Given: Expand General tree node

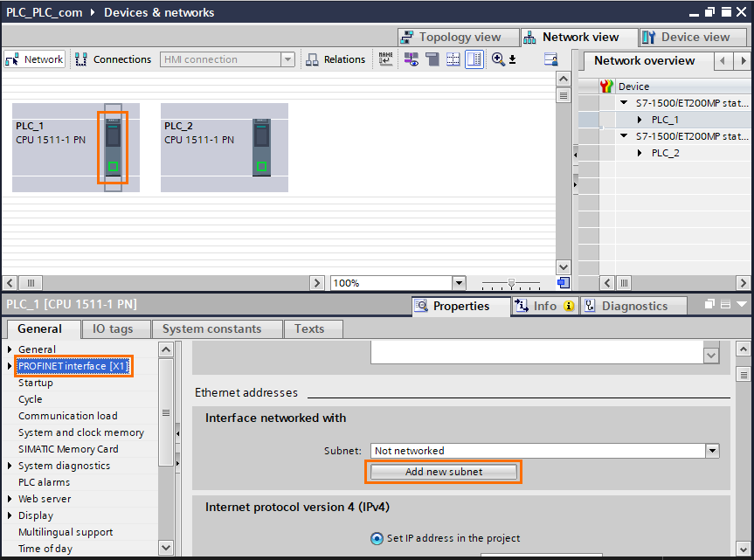Looking at the screenshot, I should pos(10,349).
